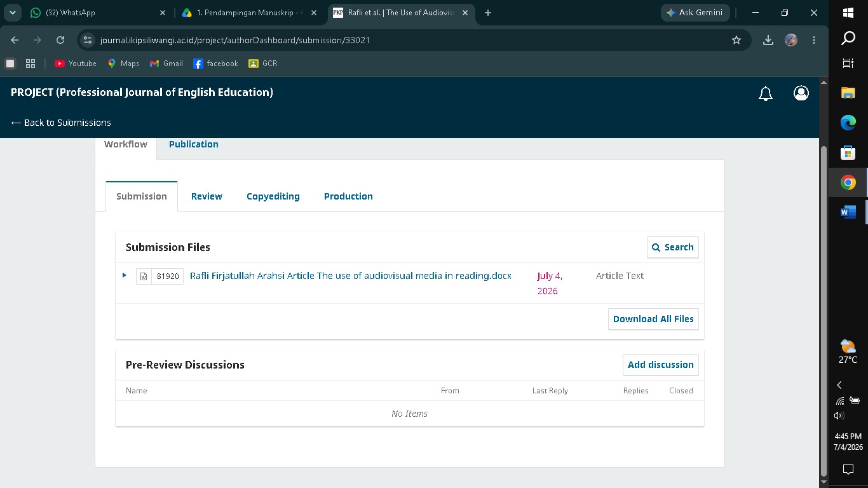Screen dimensions: 868x488
Task: Open the Chrome apps grid bookmark icon
Action: (x=30, y=64)
